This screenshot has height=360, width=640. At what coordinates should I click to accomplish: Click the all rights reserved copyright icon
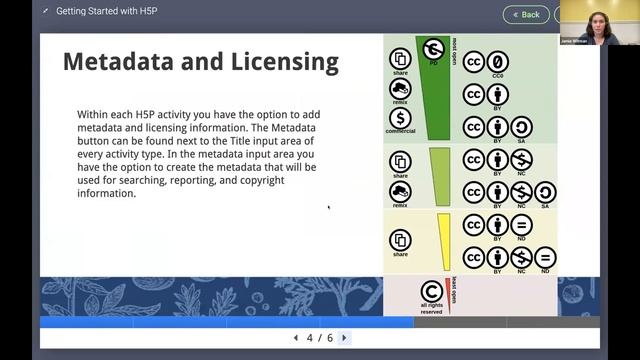point(431,291)
